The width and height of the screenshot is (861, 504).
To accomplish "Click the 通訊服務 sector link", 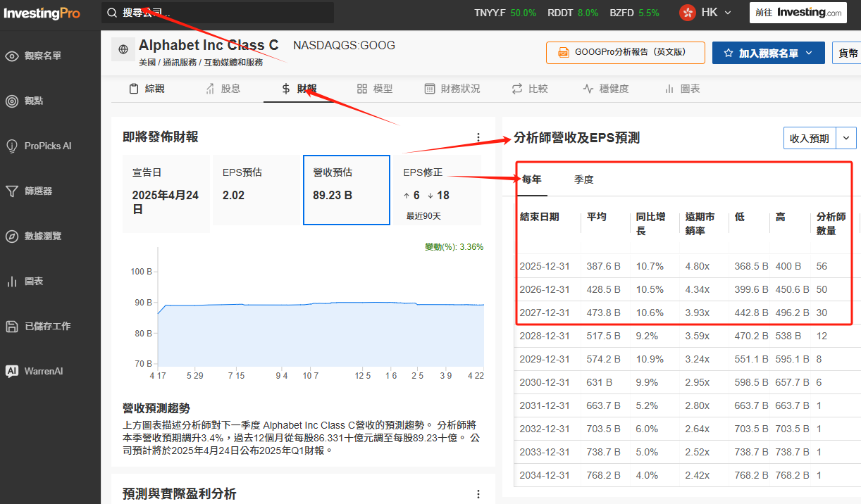I will click(180, 63).
